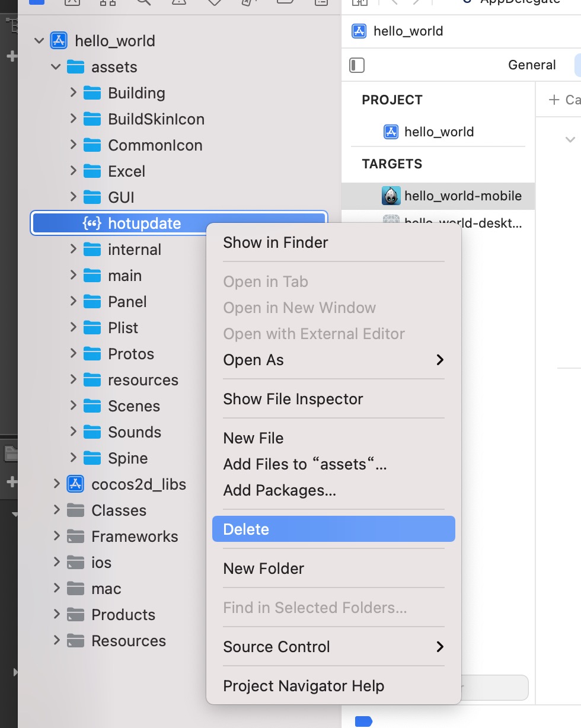Click the Building folder icon
581x728 pixels.
[92, 93]
